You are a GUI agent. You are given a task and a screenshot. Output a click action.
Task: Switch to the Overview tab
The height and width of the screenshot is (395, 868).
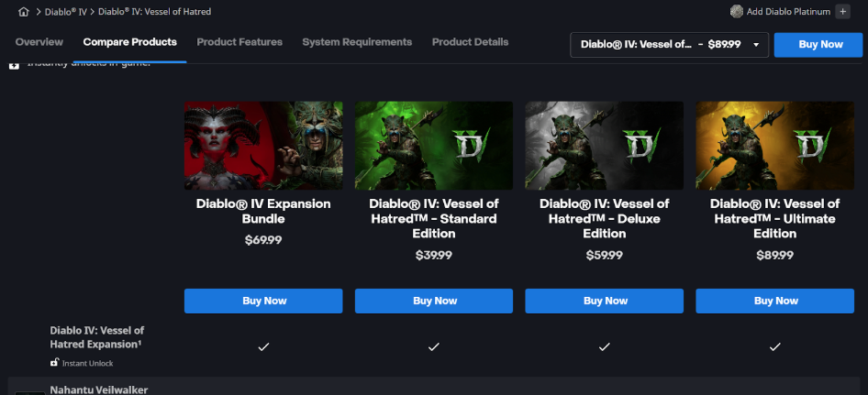pyautogui.click(x=39, y=42)
